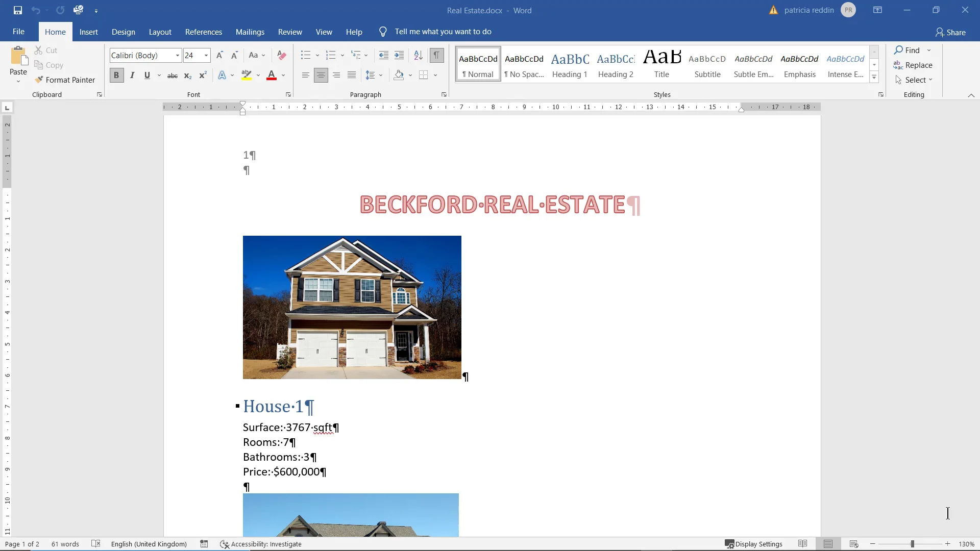Click the Format Painter brush
The height and width of the screenshot is (551, 980).
click(65, 80)
